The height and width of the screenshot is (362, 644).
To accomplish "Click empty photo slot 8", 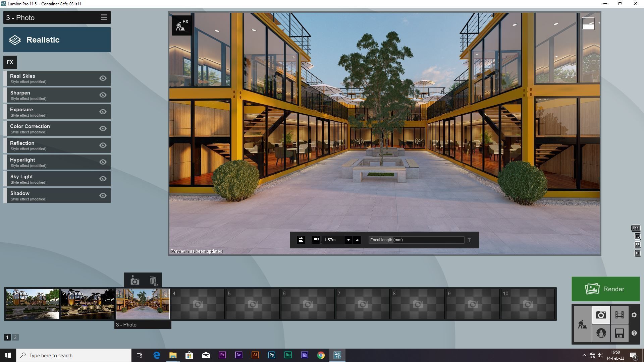I will (x=418, y=304).
